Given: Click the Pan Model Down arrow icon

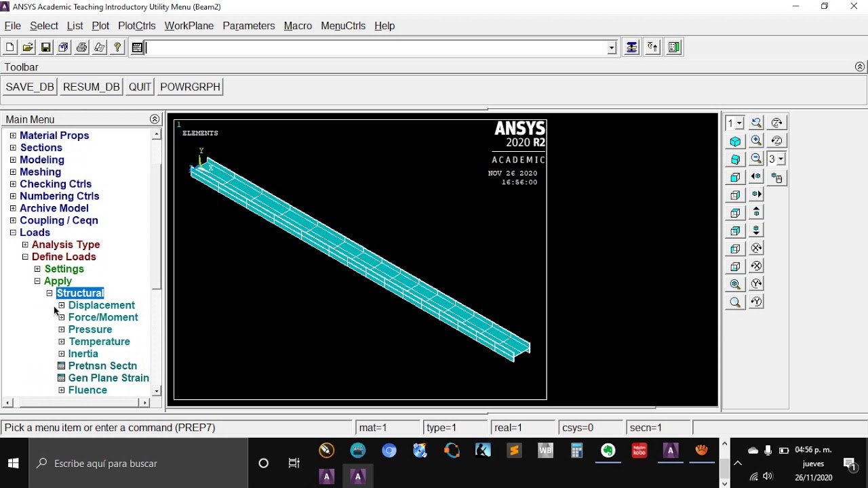Looking at the screenshot, I should [x=756, y=230].
